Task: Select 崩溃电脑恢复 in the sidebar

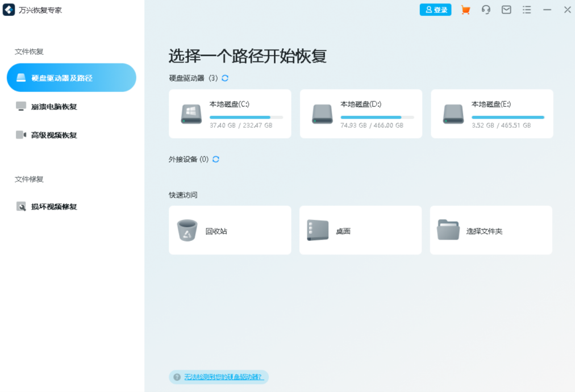Action: tap(53, 106)
